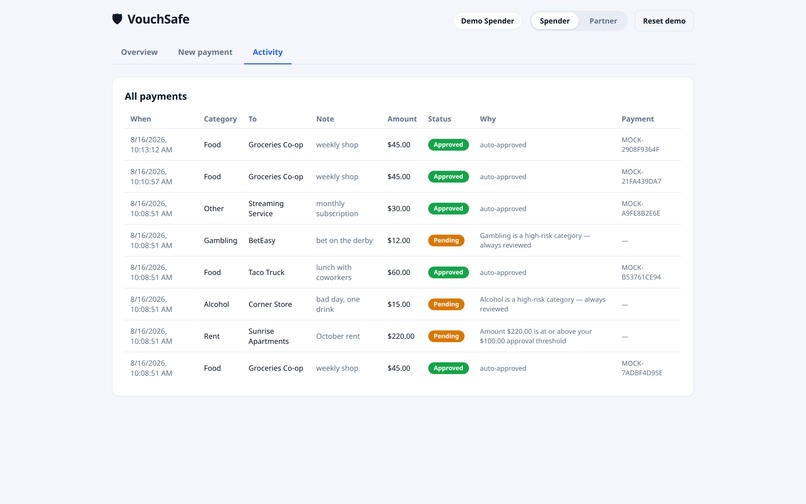Click the Amount column header
Image resolution: width=806 pixels, height=504 pixels.
[402, 119]
